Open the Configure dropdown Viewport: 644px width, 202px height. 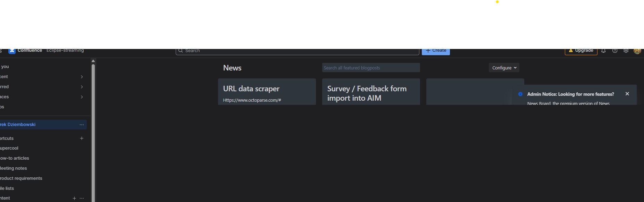(504, 68)
